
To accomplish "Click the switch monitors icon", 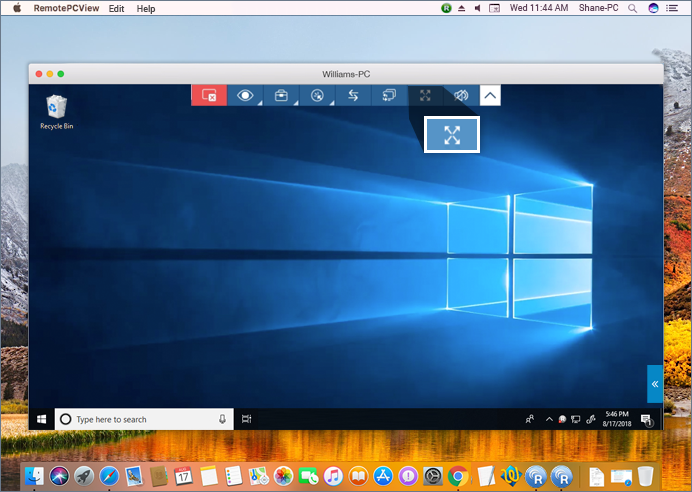I will point(389,96).
